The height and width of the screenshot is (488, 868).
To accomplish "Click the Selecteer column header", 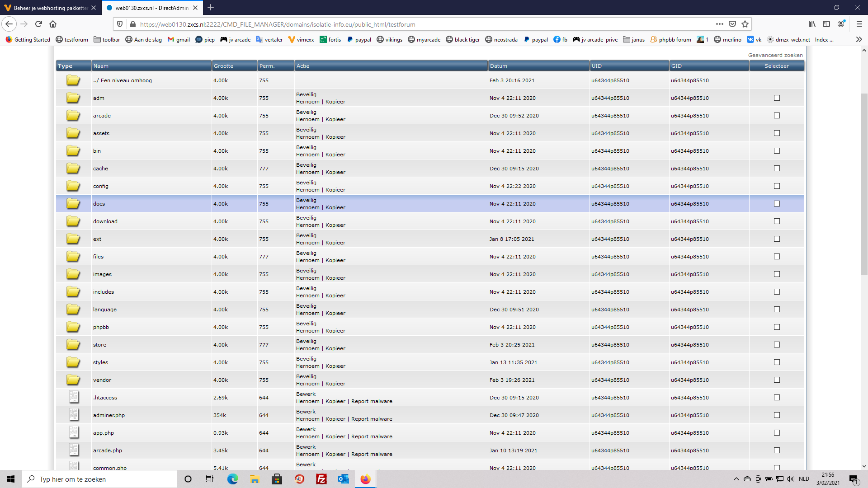I will tap(776, 66).
